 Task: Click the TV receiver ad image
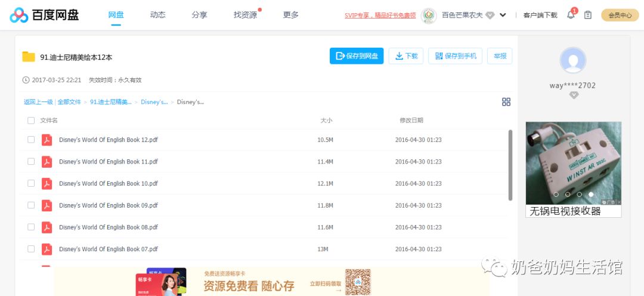574,163
